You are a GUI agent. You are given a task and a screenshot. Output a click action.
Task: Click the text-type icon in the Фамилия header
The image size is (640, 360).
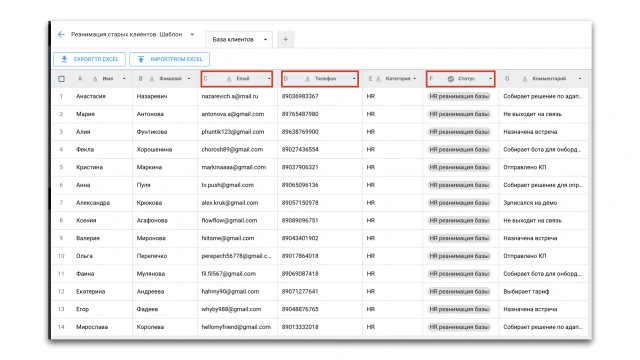point(151,79)
